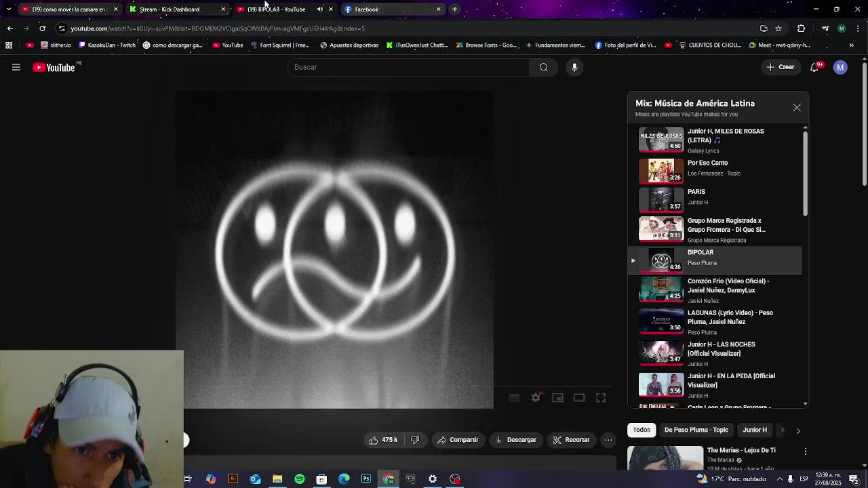
Task: Open 'The Marías - Lejos De Ti' recommendation
Action: [x=741, y=450]
